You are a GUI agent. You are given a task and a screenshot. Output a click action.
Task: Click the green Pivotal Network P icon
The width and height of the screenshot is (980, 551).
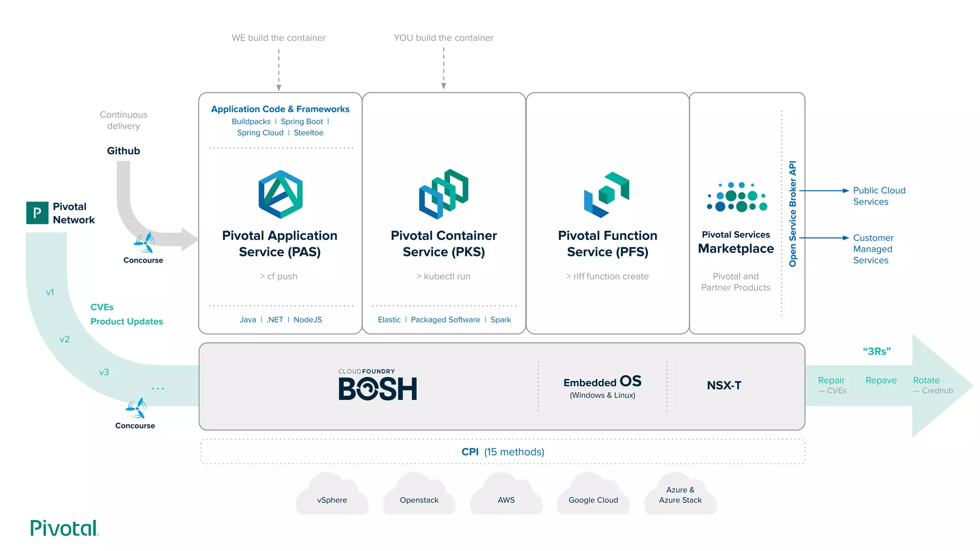coord(37,213)
